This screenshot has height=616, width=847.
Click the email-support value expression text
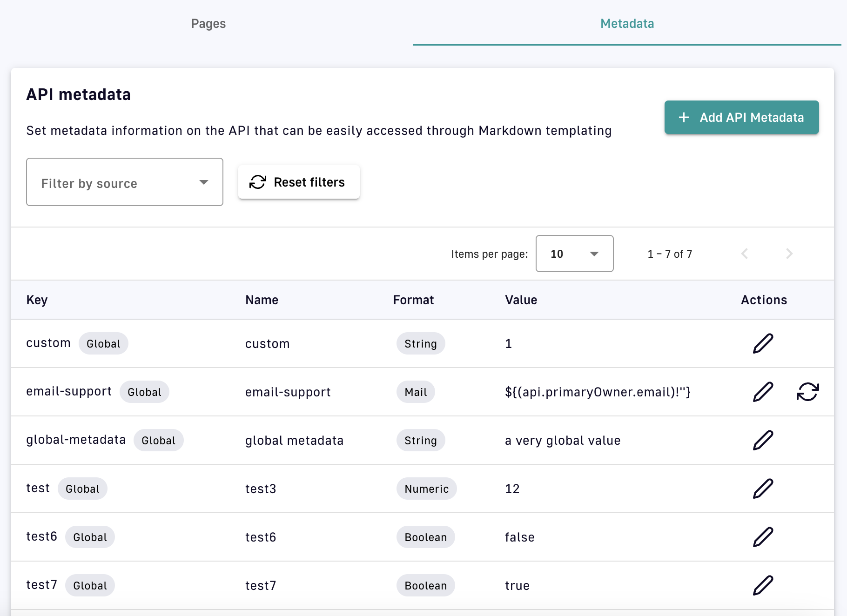598,392
